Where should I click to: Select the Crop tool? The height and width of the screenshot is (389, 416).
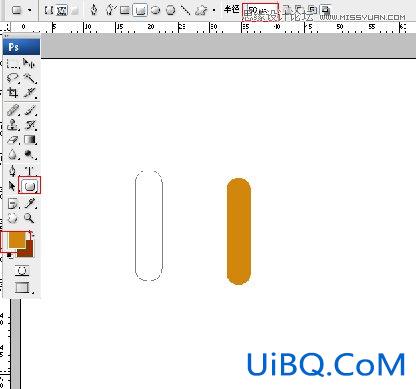click(x=13, y=92)
